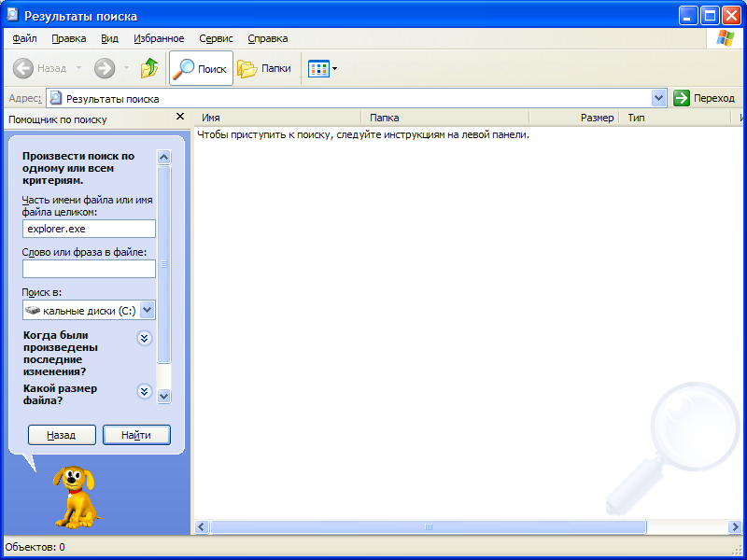This screenshot has height=560, width=747.
Task: Open the Файл menu
Action: [25, 38]
